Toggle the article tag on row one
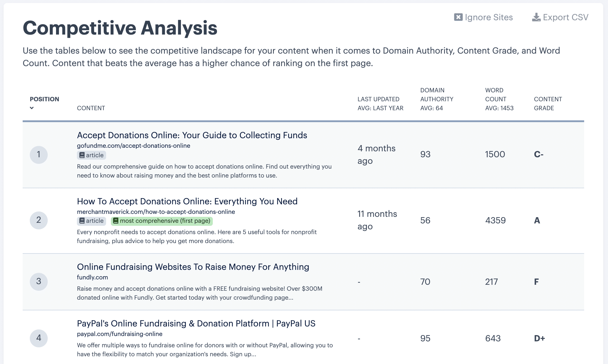 91,155
